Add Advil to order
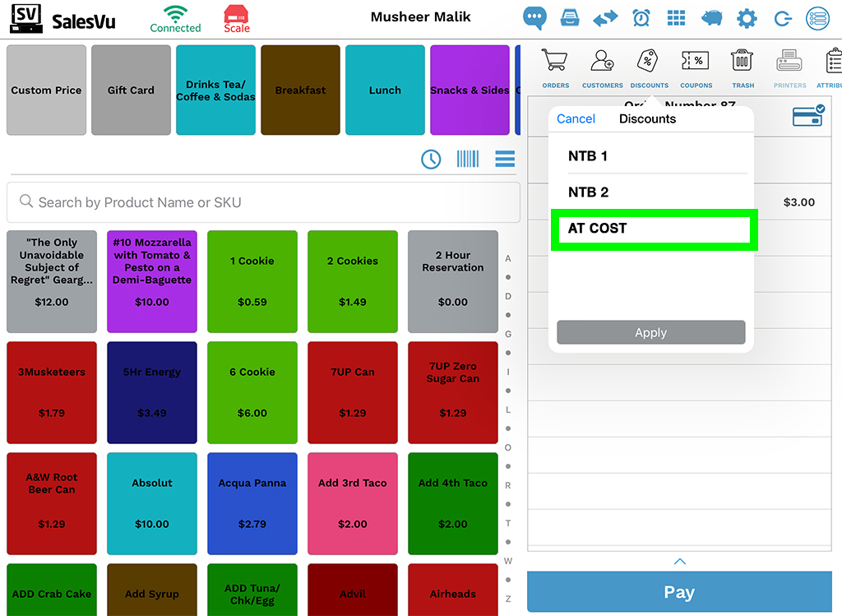 [353, 590]
